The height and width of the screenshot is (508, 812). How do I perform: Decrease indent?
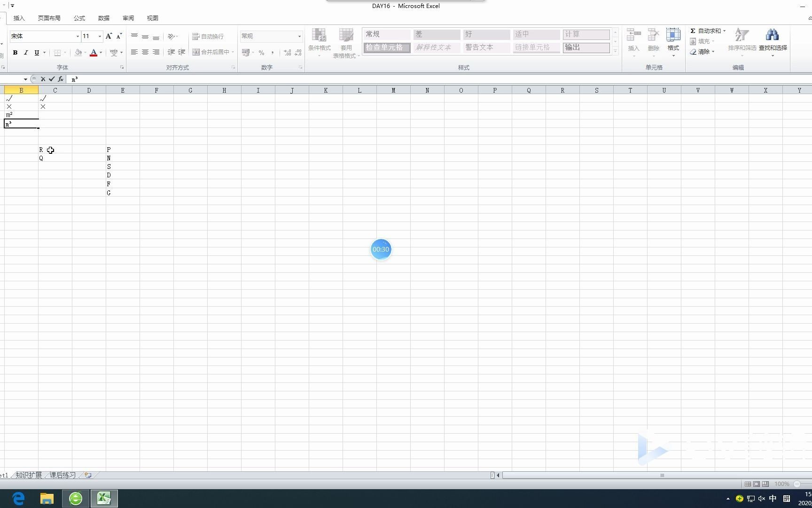[x=171, y=52]
